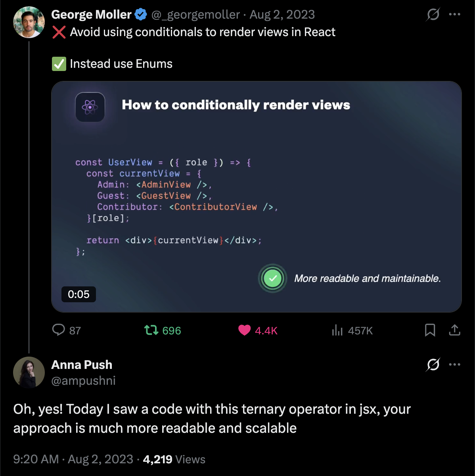Viewport: 475px width, 476px height.
Task: Click the Aug 2, 2023 post date
Action: click(282, 15)
